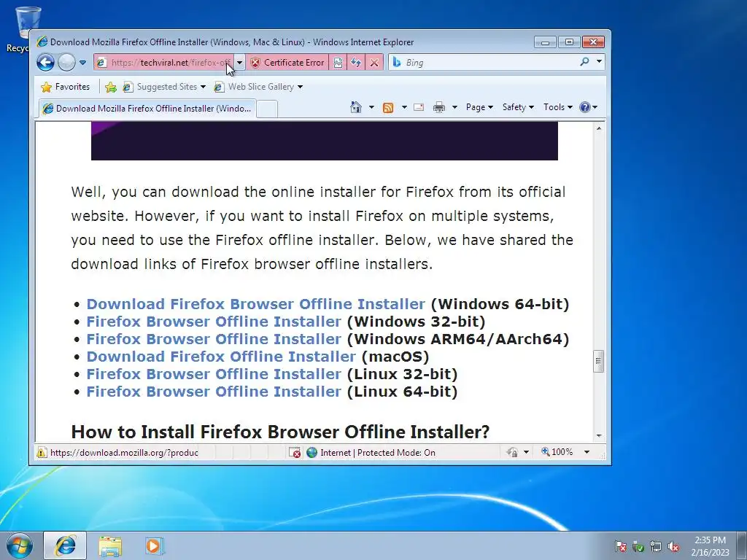The height and width of the screenshot is (560, 747).
Task: Click Internet Explorer taskbar icon
Action: 65,545
